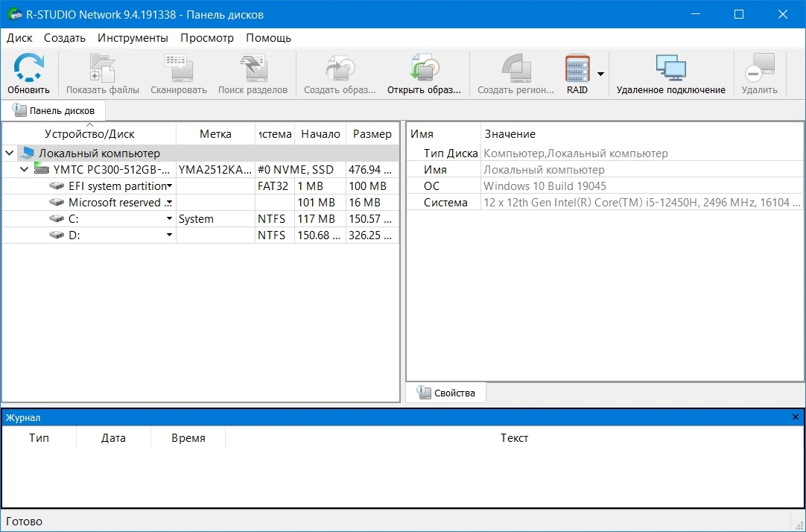Screen dimensions: 806x532
Task: Click the Windows 10 Build 19045 value
Action: pos(545,186)
